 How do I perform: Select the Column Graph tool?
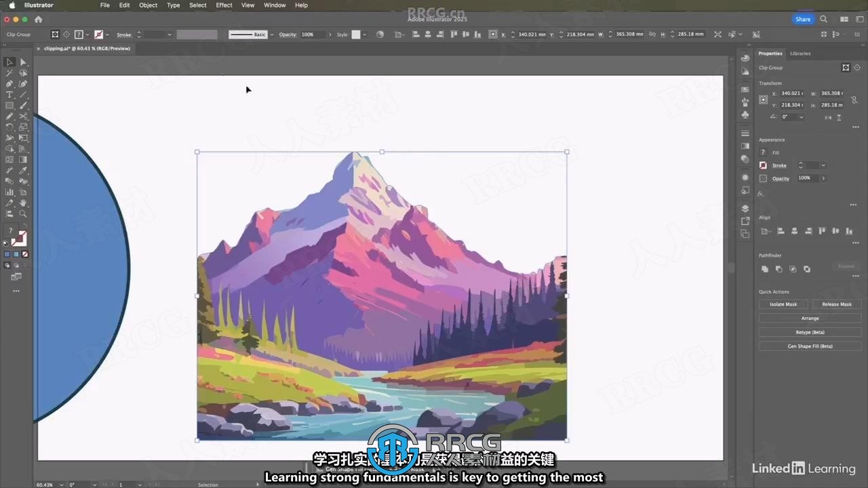9,192
